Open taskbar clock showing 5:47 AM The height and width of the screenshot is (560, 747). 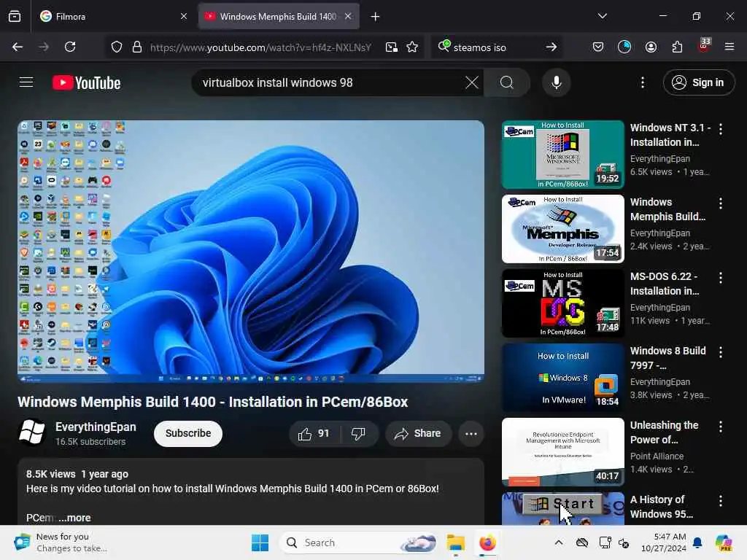click(663, 542)
